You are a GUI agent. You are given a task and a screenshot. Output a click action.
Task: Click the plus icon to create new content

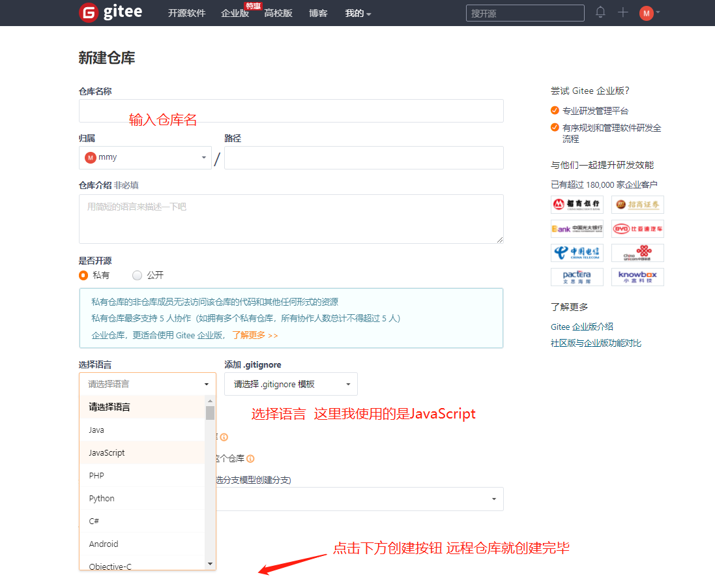pos(622,12)
